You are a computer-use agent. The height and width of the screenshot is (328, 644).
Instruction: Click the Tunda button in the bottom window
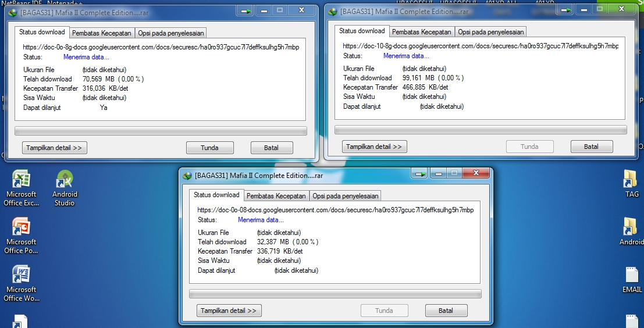click(384, 311)
